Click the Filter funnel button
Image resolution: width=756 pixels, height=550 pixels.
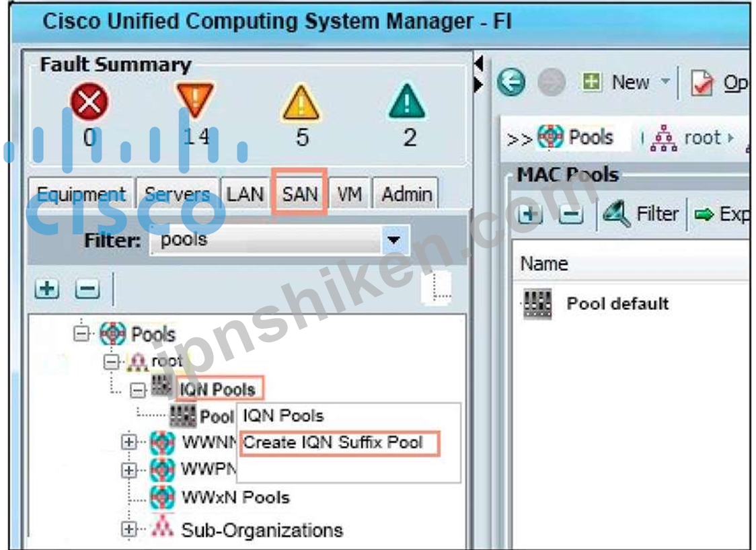click(640, 213)
